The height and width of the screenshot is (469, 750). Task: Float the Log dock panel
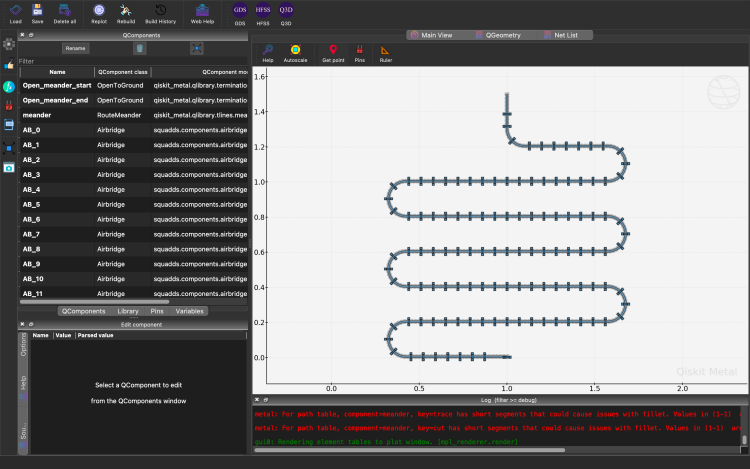tap(265, 400)
